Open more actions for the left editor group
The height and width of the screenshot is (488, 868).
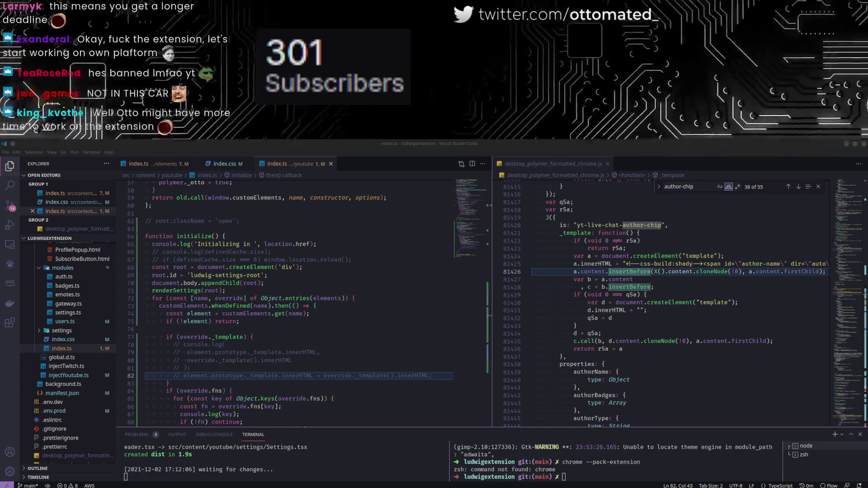483,164
